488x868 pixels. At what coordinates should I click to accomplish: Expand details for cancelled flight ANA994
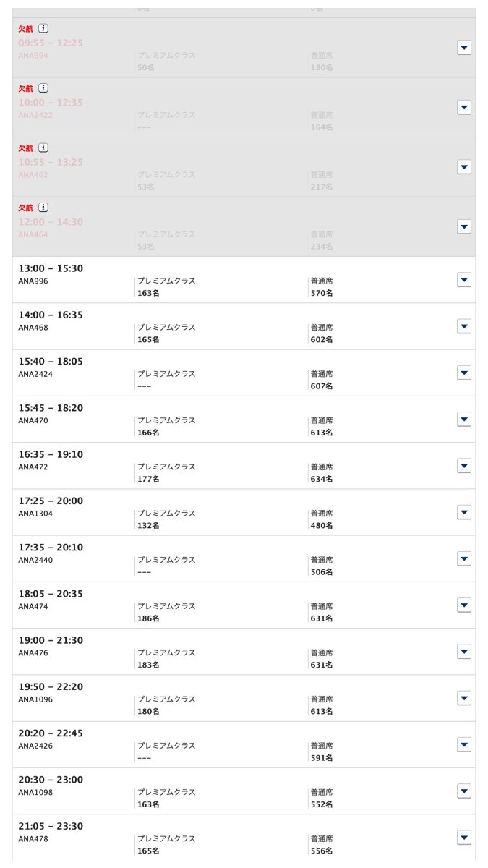click(x=464, y=48)
